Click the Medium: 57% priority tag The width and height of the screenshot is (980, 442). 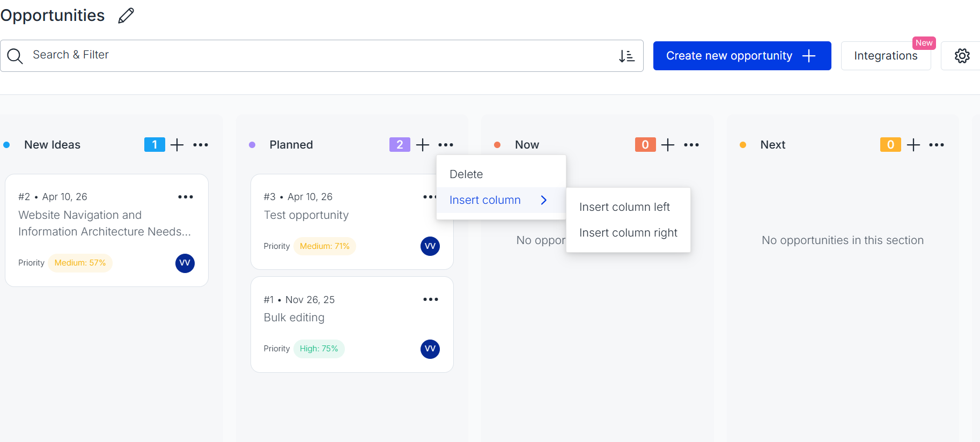tap(80, 263)
